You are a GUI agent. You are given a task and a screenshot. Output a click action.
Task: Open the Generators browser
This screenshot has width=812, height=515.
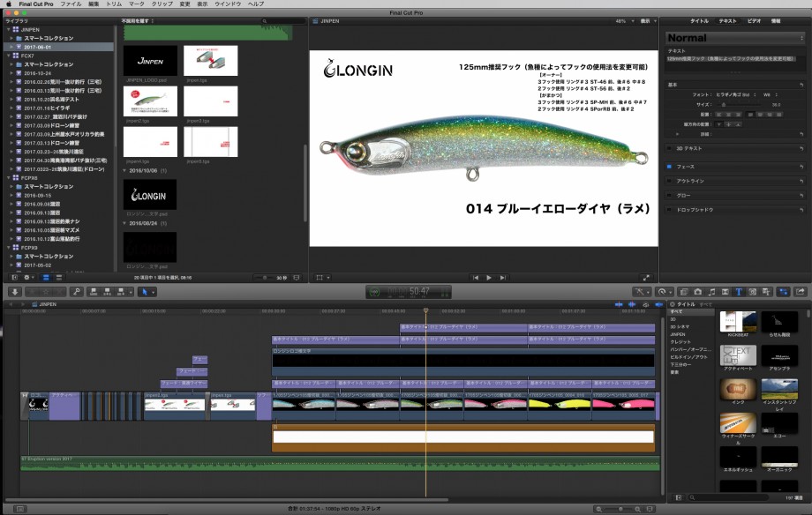tap(753, 292)
